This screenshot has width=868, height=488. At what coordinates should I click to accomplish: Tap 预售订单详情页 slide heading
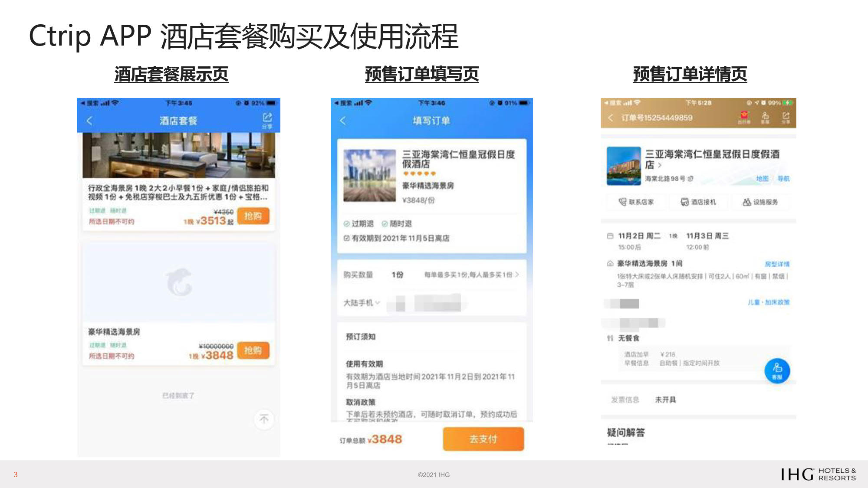690,74
